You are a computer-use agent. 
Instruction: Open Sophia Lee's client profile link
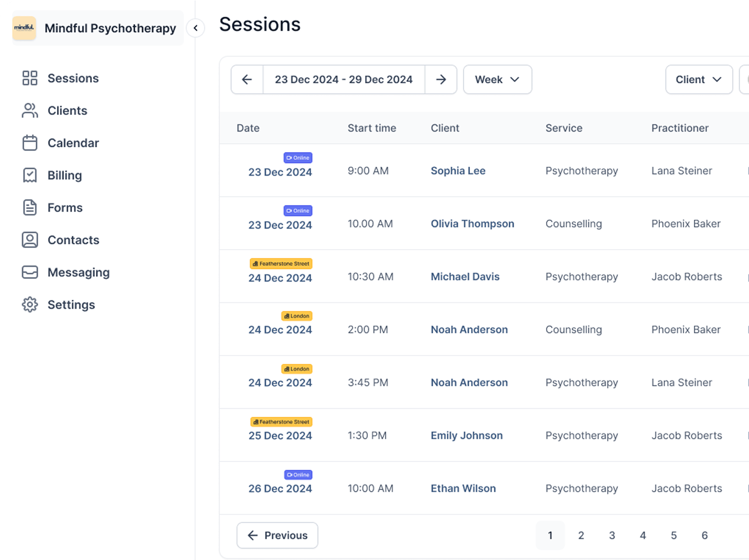(458, 171)
